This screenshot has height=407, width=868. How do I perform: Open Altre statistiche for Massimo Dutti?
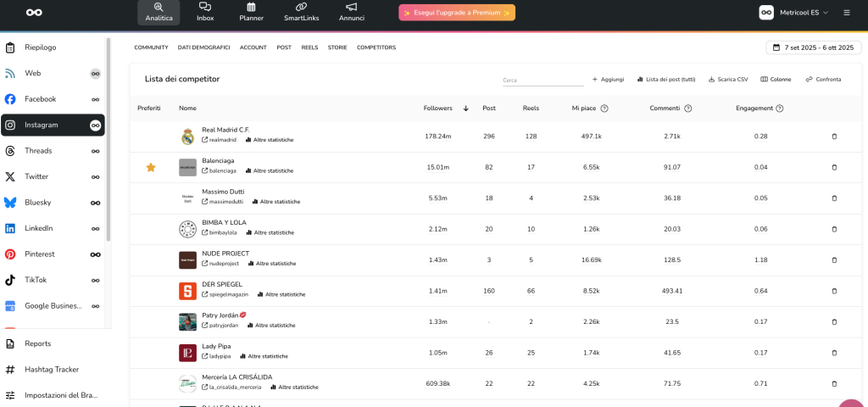click(x=280, y=202)
